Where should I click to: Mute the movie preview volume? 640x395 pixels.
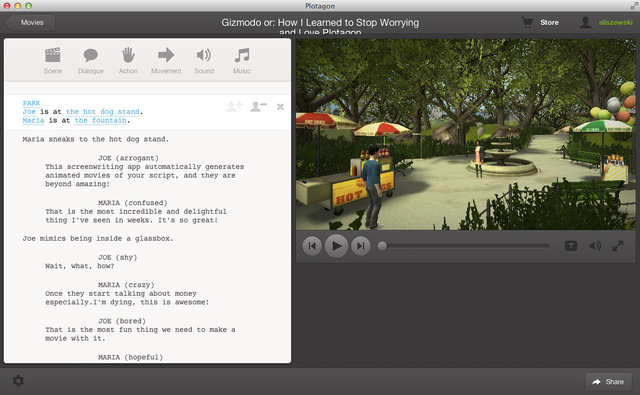595,246
